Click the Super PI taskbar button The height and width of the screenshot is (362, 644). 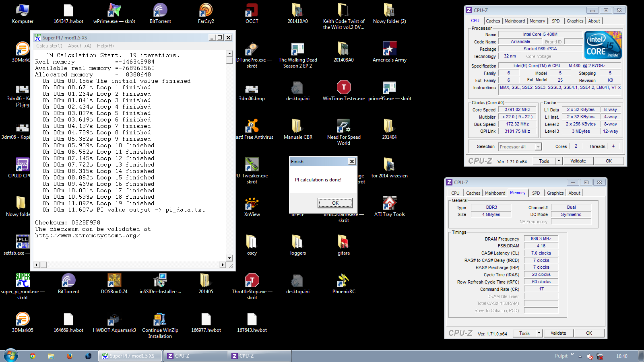(x=130, y=356)
